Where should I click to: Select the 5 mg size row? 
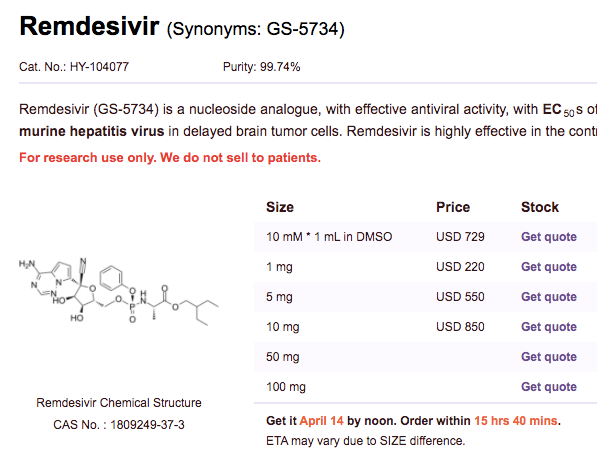click(x=425, y=297)
